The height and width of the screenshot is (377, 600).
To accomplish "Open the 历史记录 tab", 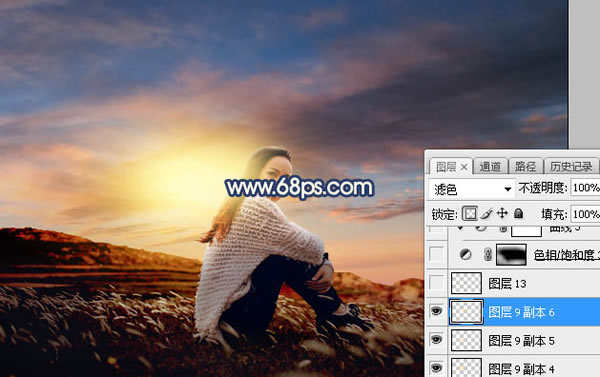I will [571, 166].
